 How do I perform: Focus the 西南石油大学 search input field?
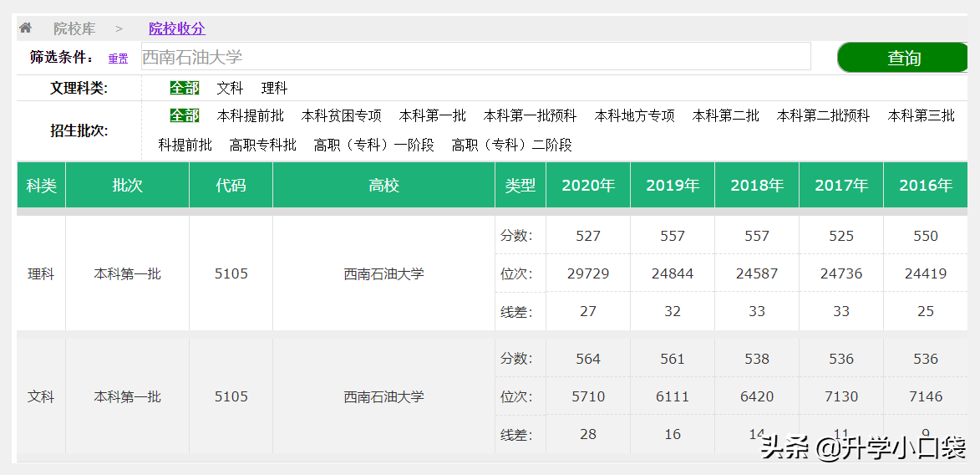pyautogui.click(x=476, y=56)
